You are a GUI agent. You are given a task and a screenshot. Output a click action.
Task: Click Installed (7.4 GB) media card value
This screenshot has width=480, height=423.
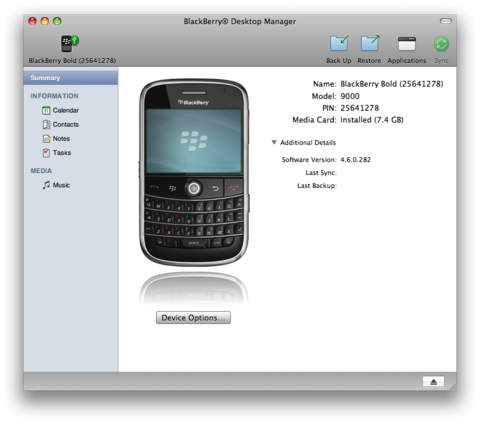click(x=372, y=120)
